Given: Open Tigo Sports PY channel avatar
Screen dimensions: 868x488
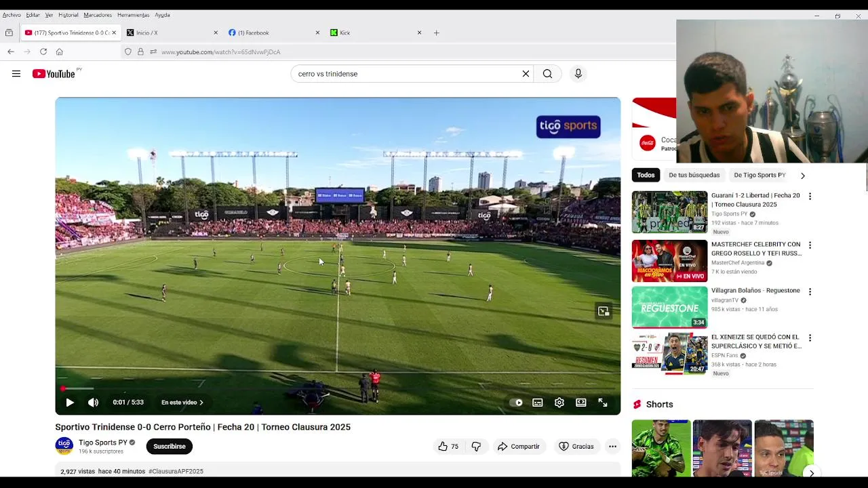Looking at the screenshot, I should point(64,446).
